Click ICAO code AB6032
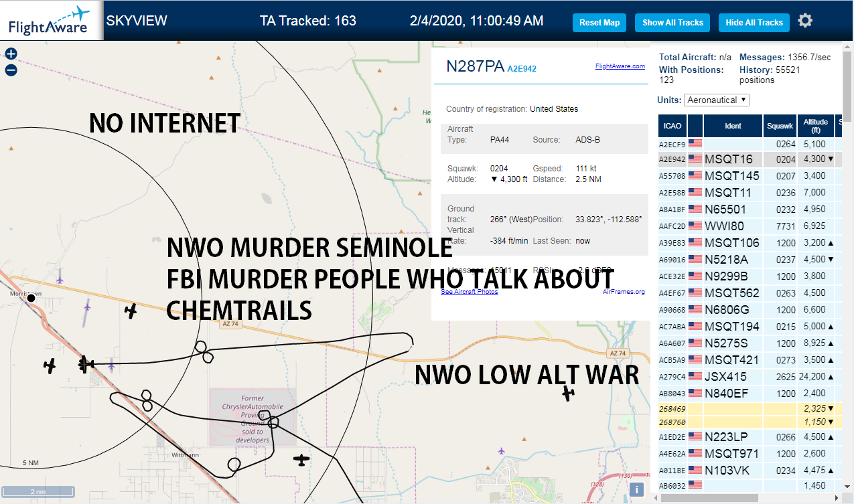854x504 pixels. (x=672, y=486)
